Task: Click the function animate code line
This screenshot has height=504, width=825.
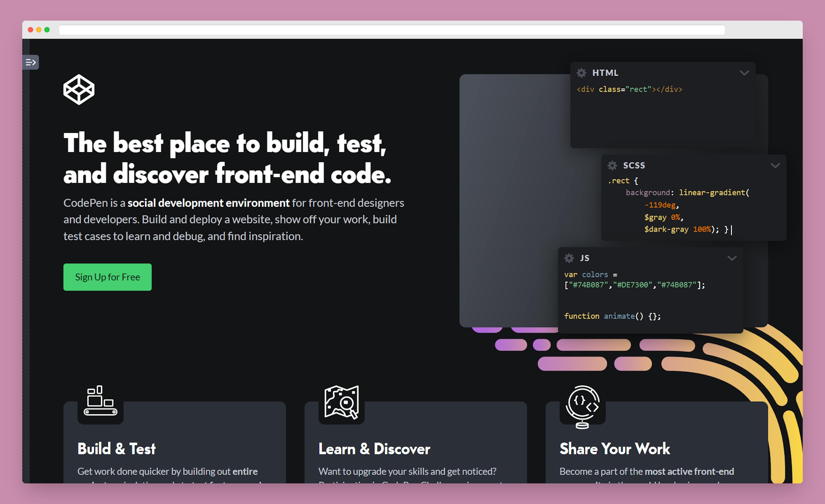Action: 612,316
